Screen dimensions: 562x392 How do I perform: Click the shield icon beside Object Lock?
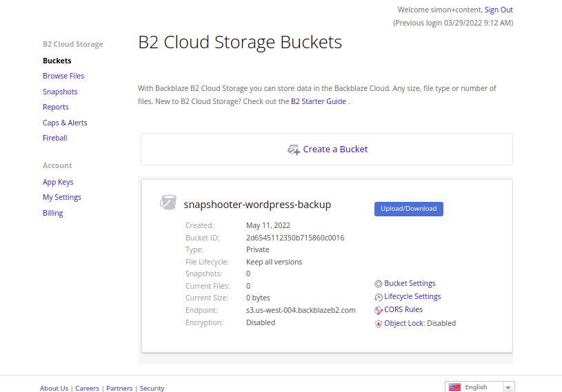pos(378,324)
